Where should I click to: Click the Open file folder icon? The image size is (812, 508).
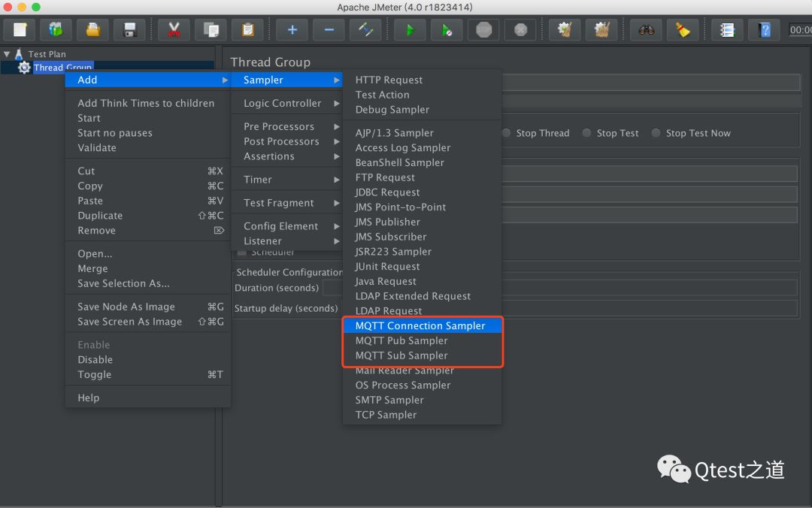(x=93, y=29)
